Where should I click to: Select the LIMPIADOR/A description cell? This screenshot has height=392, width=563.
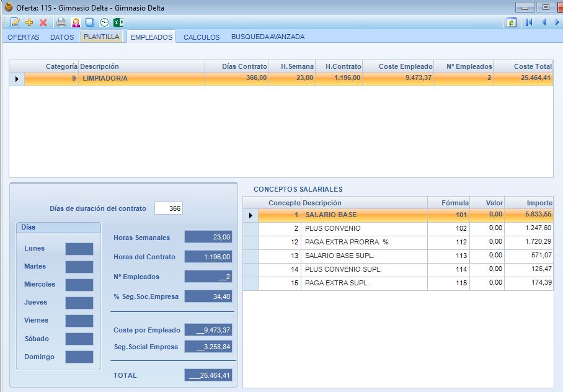tap(141, 79)
